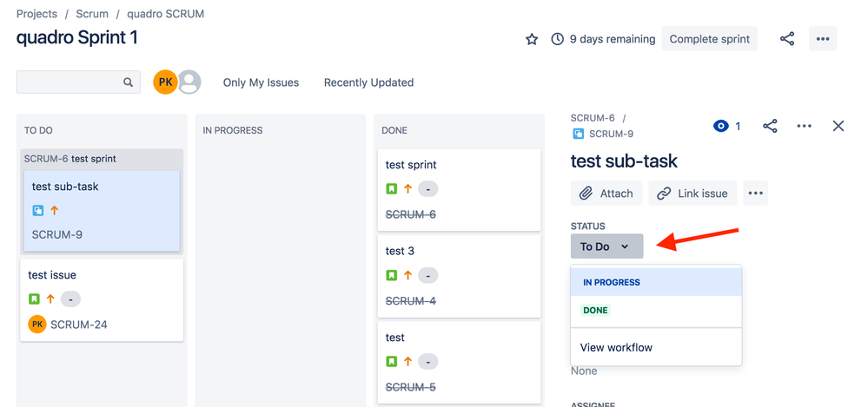Image resolution: width=868 pixels, height=407 pixels.
Task: Click the priority arrow on test 3 card
Action: (408, 275)
